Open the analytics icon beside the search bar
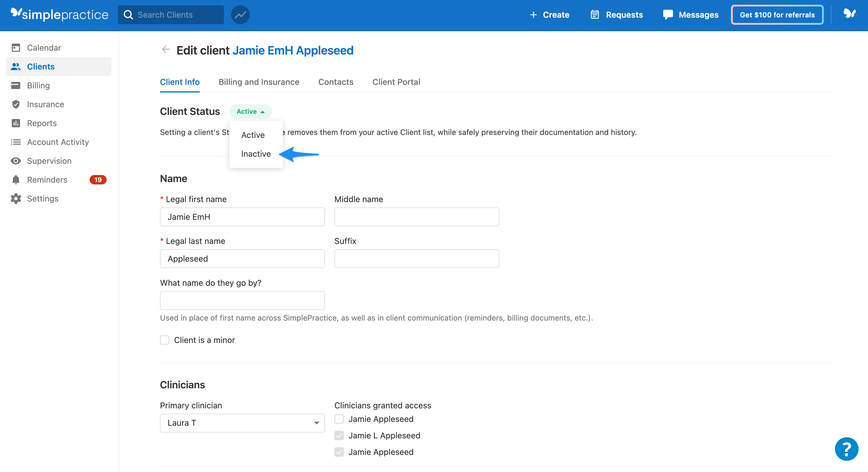This screenshot has height=472, width=868. tap(240, 14)
